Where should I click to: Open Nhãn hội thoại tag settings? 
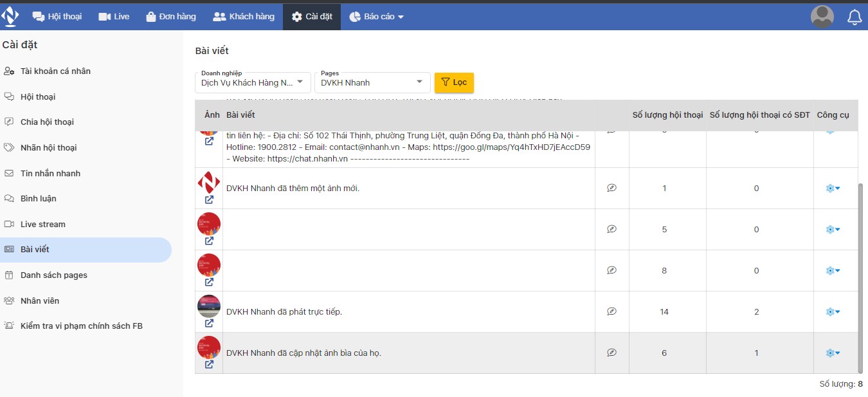coord(48,147)
